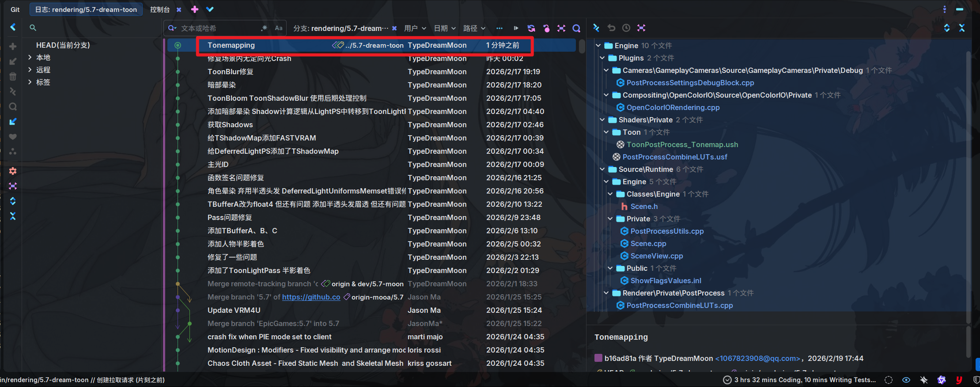Toggle match case (Aa) in the log filter

tap(279, 28)
